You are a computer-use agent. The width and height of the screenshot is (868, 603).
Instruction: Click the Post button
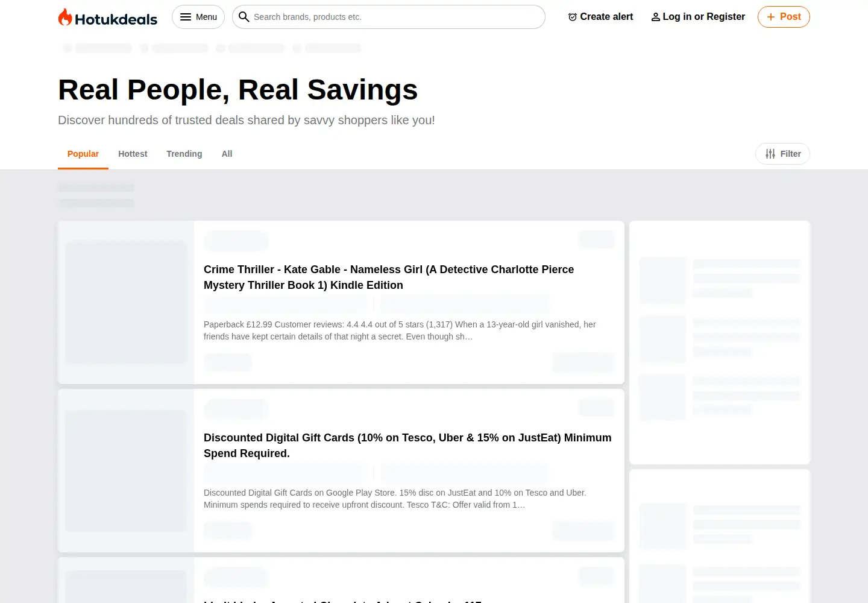(784, 17)
